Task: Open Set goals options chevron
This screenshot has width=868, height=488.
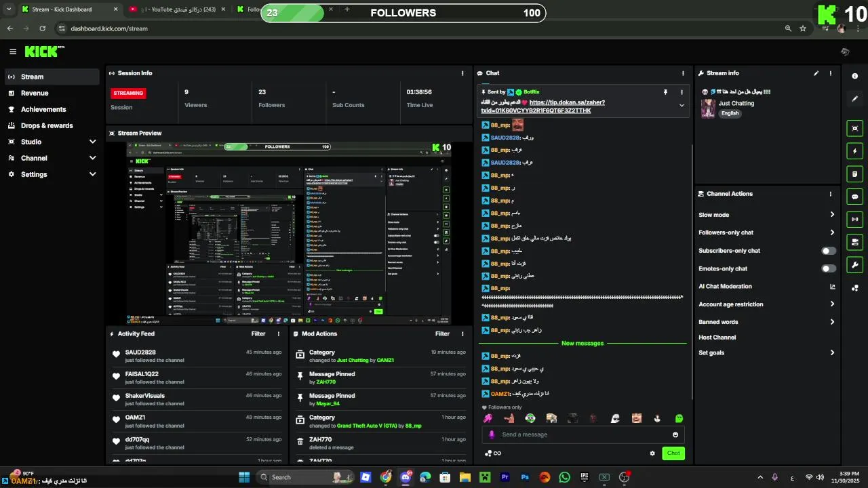Action: [x=832, y=352]
